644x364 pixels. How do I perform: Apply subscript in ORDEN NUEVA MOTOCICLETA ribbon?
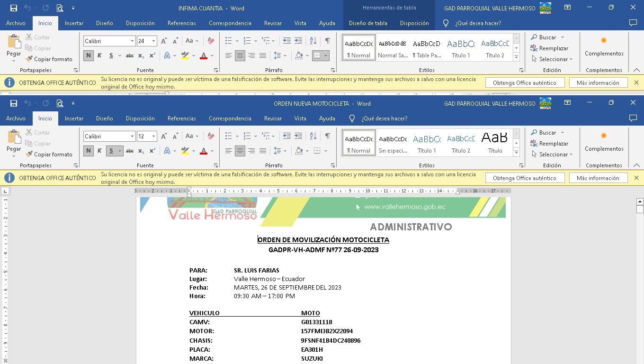coord(141,151)
